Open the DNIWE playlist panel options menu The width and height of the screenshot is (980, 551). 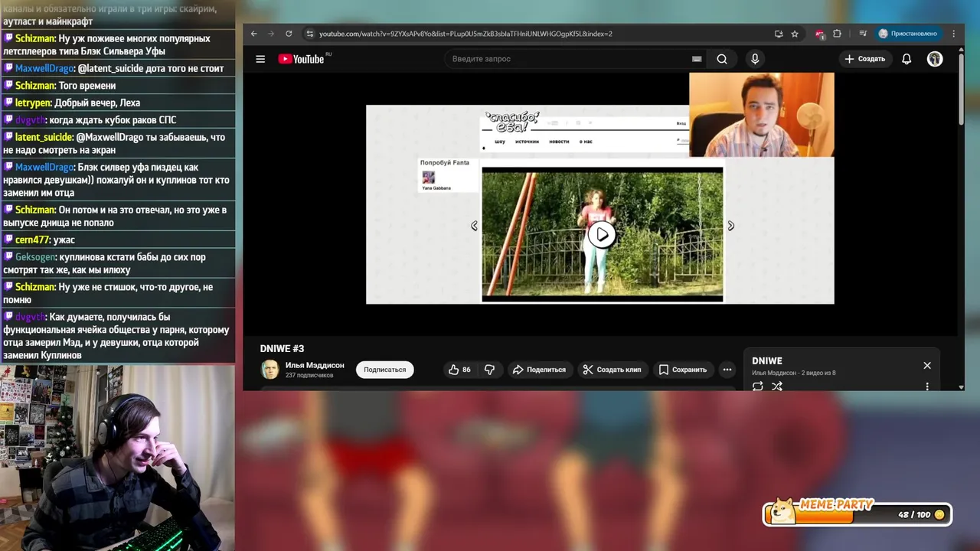tap(927, 386)
